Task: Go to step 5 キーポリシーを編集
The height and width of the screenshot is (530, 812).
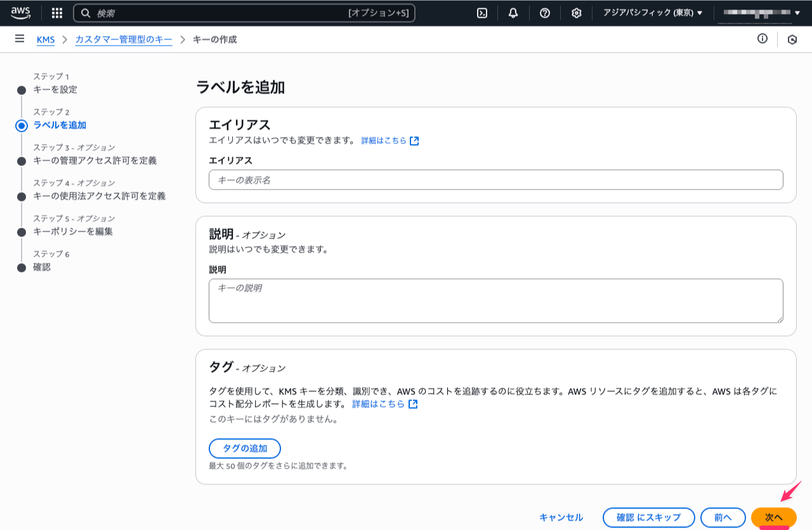Action: [73, 231]
